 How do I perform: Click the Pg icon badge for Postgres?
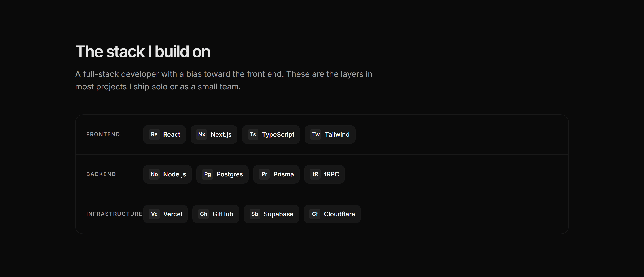coord(208,174)
